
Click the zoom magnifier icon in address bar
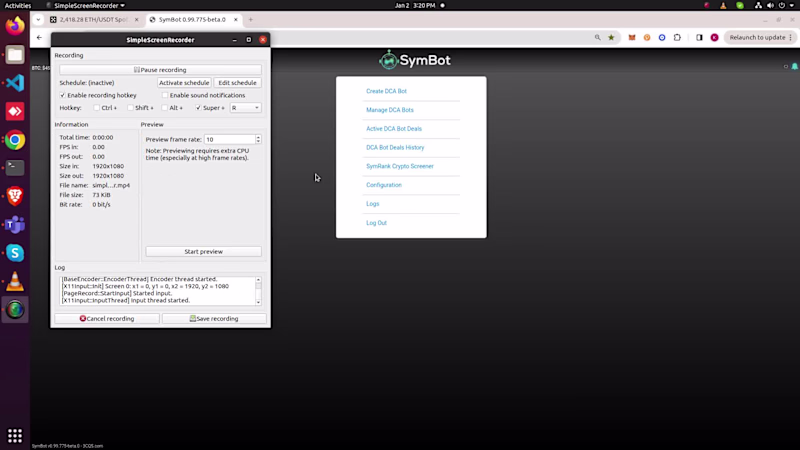pos(597,37)
